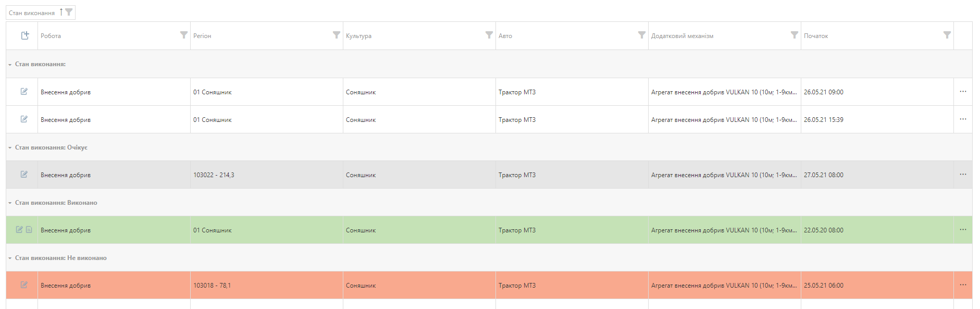
Task: Sort by the Робота column header
Action: (x=51, y=36)
